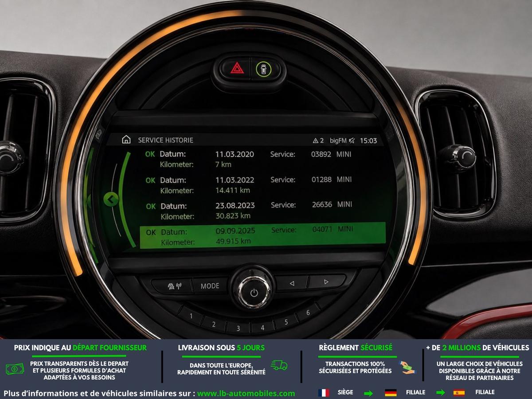This screenshot has width=532, height=399.
Task: Select preset button 6
Action: [x=308, y=313]
